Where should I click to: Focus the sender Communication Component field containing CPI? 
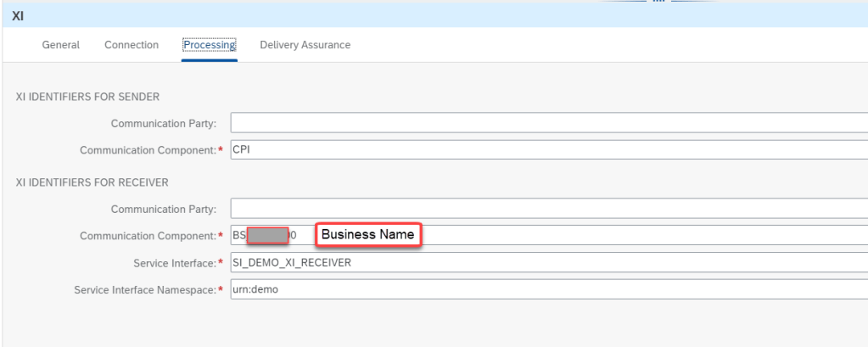(x=548, y=150)
